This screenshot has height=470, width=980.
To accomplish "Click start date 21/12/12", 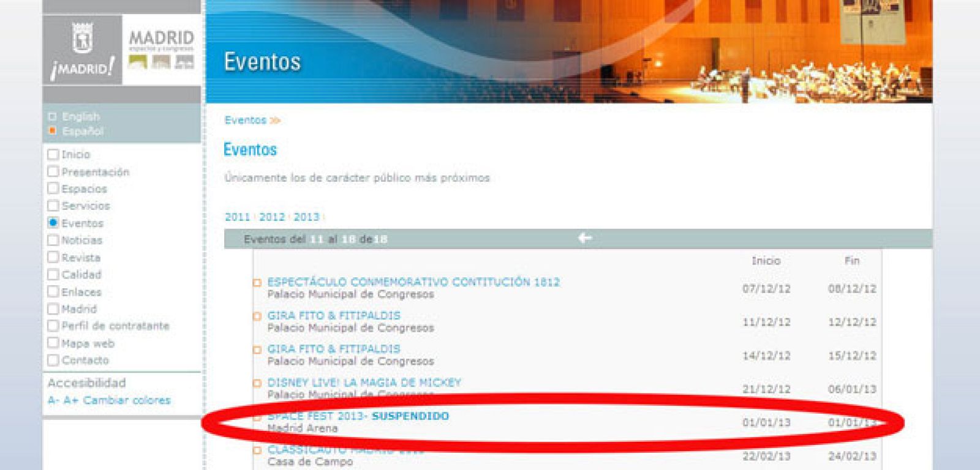I will click(766, 389).
